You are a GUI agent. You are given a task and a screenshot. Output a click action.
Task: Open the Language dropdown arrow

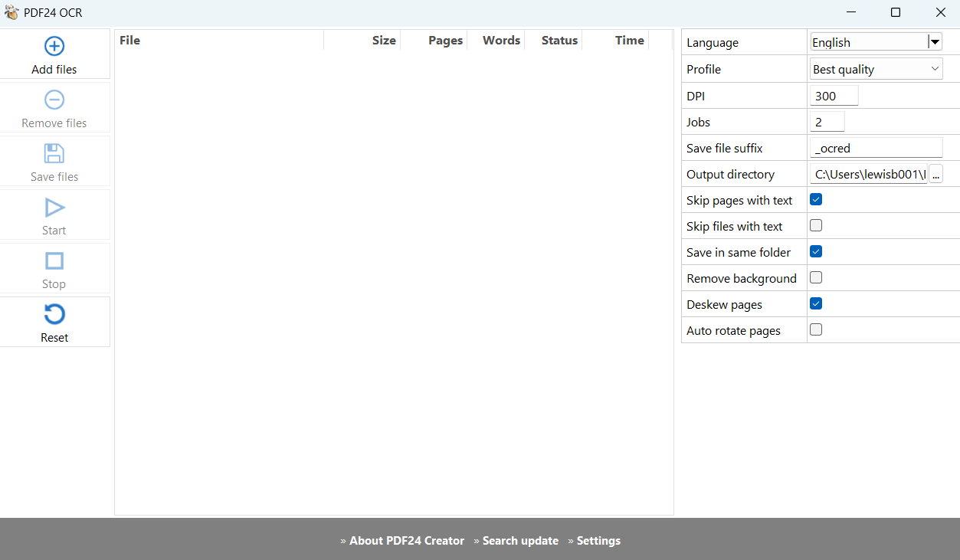pos(935,42)
